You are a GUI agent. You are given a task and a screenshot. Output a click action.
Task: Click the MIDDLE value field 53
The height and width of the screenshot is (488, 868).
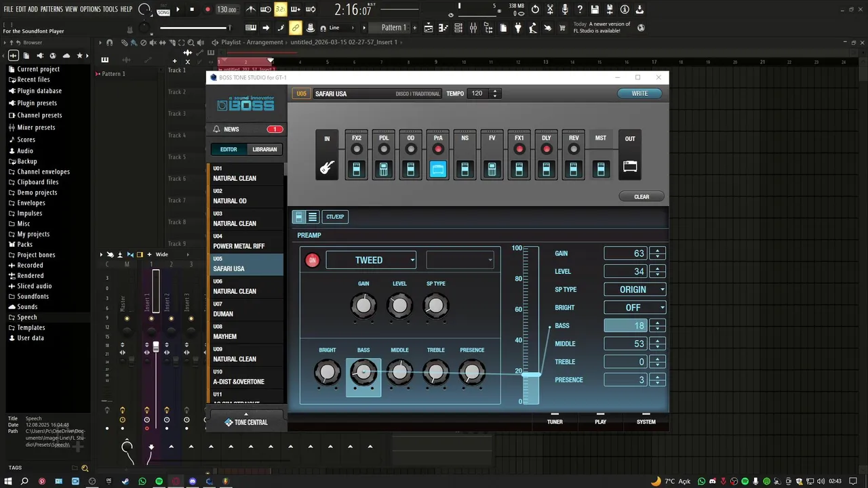coord(625,344)
